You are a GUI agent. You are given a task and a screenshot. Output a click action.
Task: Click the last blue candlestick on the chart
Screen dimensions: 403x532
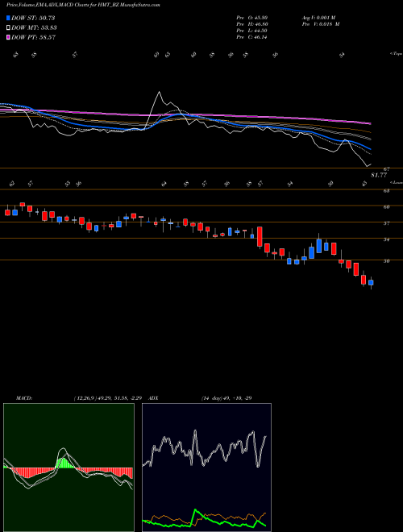coord(371,282)
